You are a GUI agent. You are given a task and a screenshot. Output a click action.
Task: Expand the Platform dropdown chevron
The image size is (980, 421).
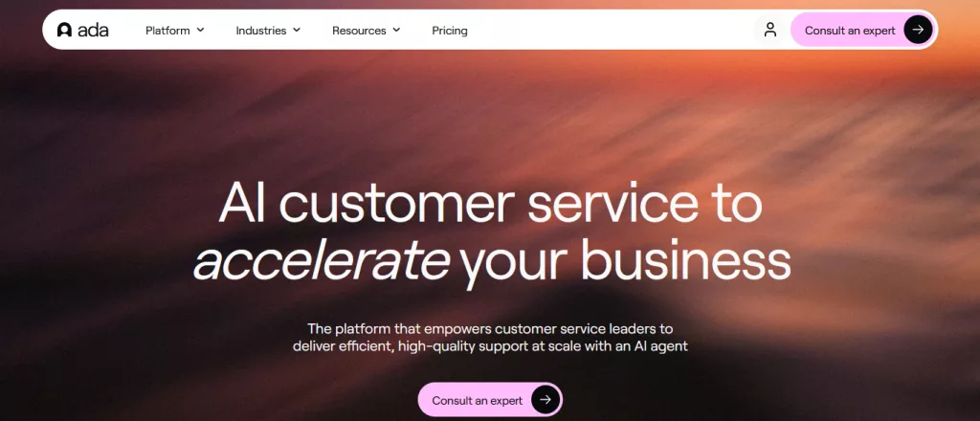pyautogui.click(x=201, y=30)
